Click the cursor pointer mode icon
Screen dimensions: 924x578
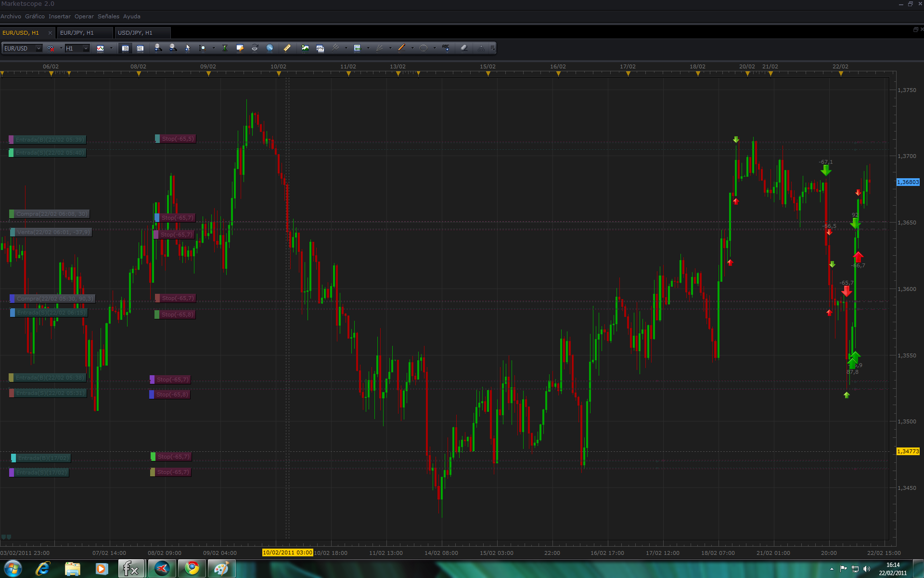188,48
